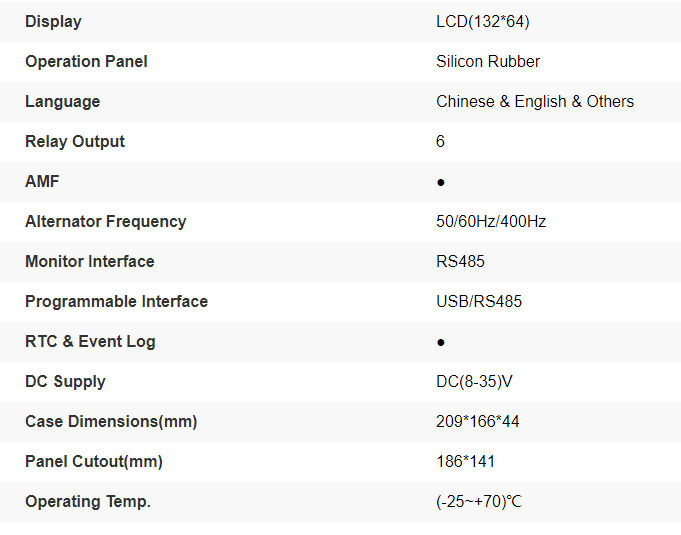Image resolution: width=681 pixels, height=535 pixels.
Task: Click the DC(8-35)V supply value
Action: 475,381
